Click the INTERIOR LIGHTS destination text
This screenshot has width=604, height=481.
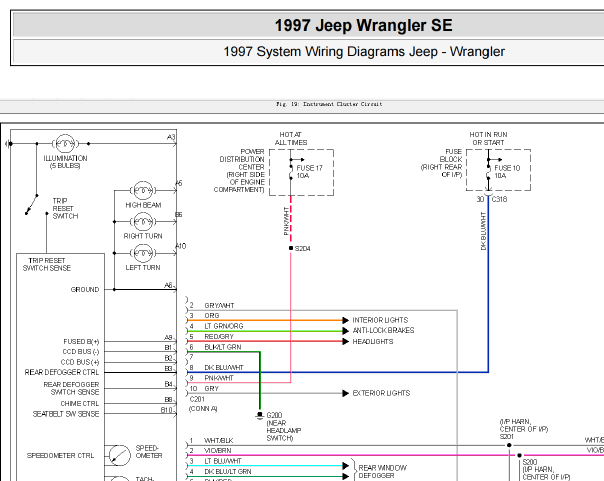(380, 320)
